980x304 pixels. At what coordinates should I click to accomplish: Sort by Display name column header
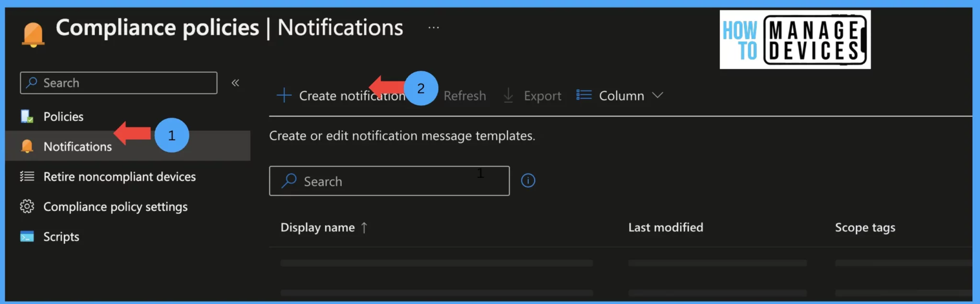pos(318,228)
